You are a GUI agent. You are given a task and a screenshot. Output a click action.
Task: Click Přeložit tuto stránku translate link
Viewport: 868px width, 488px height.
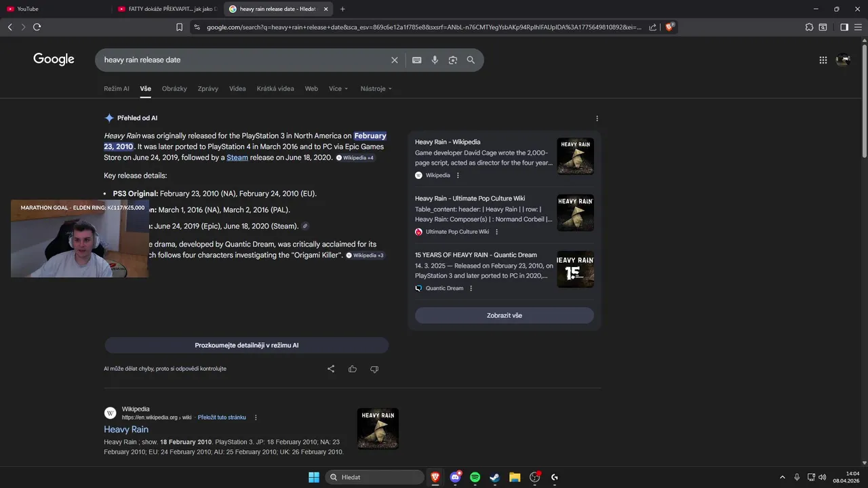pyautogui.click(x=222, y=418)
